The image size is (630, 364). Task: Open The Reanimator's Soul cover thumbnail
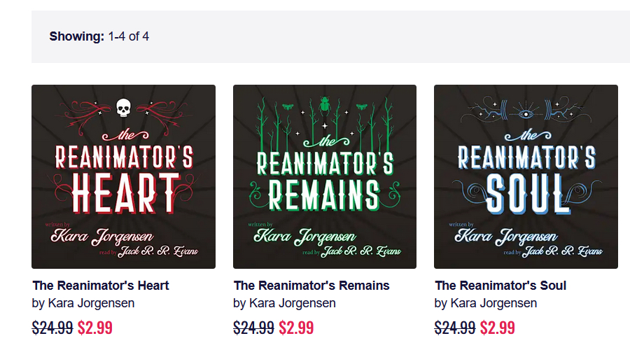pyautogui.click(x=526, y=177)
